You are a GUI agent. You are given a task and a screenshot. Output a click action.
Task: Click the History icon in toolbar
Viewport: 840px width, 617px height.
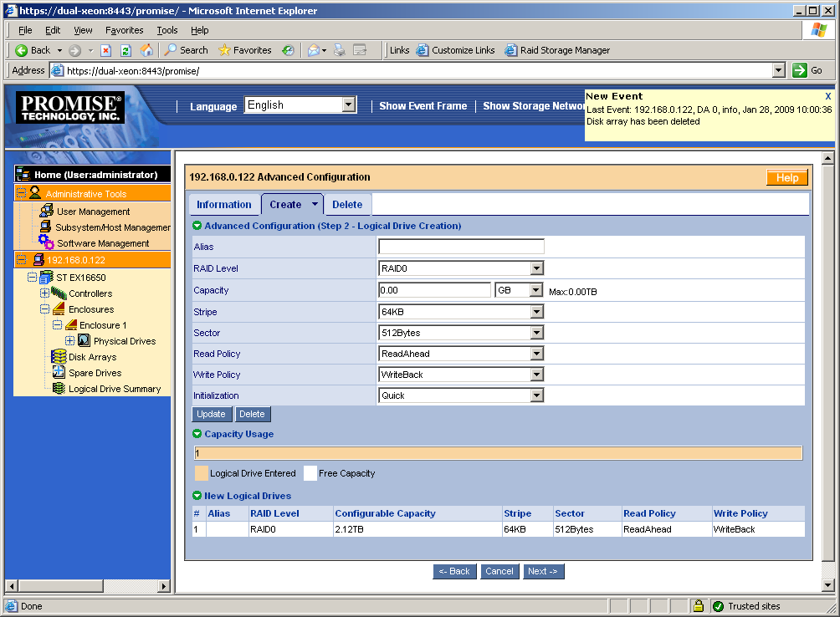[288, 50]
